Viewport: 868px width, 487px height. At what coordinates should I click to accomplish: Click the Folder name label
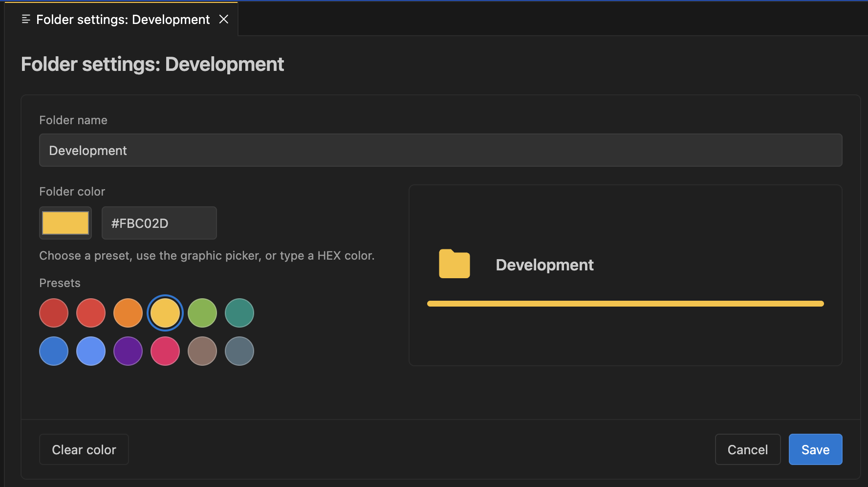pyautogui.click(x=73, y=120)
